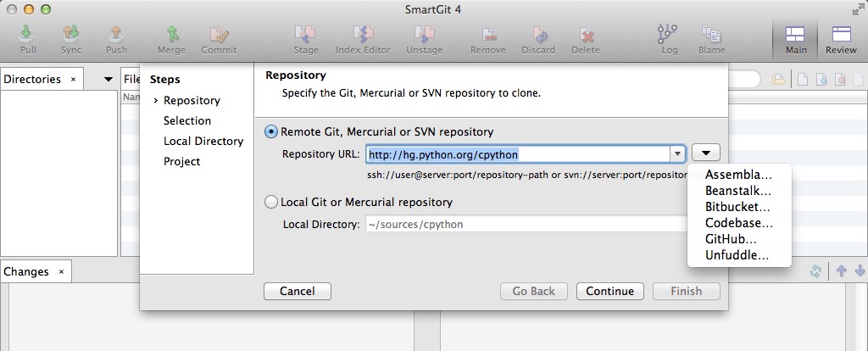Open the Directories panel dropdown arrow
This screenshot has width=868, height=351.
coord(108,80)
